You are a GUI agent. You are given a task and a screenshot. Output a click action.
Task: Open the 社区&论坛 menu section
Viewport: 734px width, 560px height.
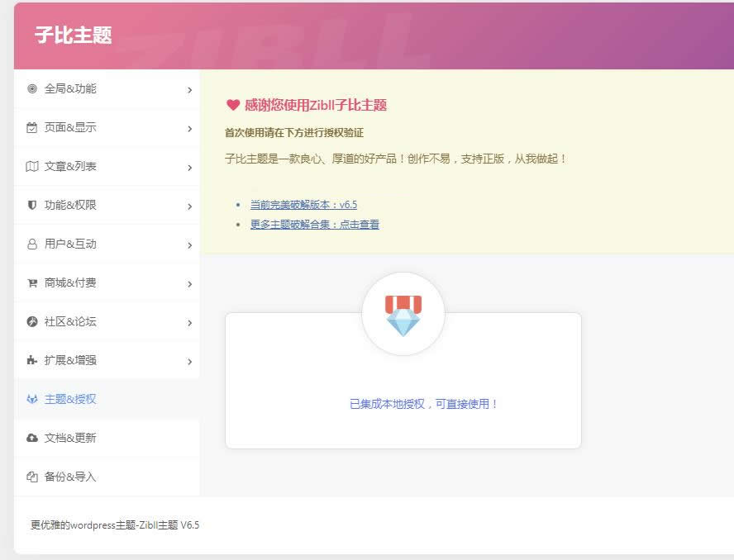(x=107, y=322)
